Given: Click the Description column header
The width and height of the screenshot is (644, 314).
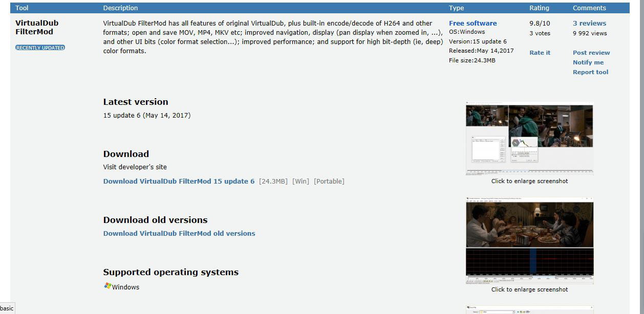Looking at the screenshot, I should pos(120,8).
